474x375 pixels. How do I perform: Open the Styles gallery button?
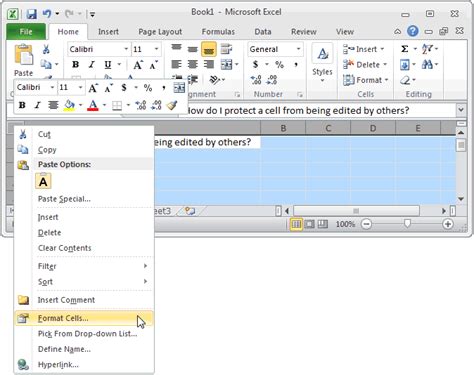322,63
